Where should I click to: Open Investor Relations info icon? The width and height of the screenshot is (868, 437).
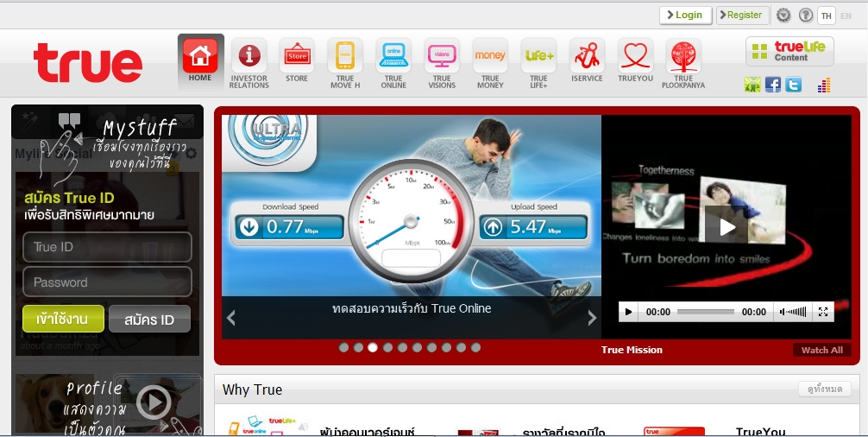click(x=249, y=55)
